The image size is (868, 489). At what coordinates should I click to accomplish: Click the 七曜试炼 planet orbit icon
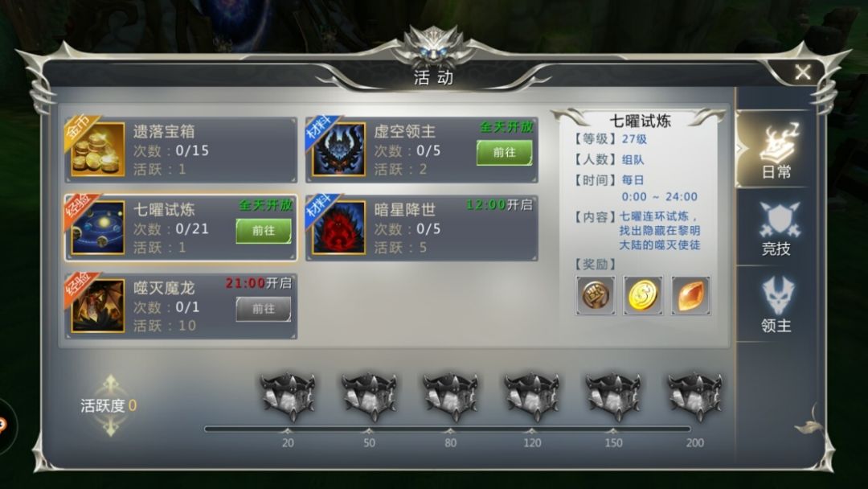pos(98,228)
